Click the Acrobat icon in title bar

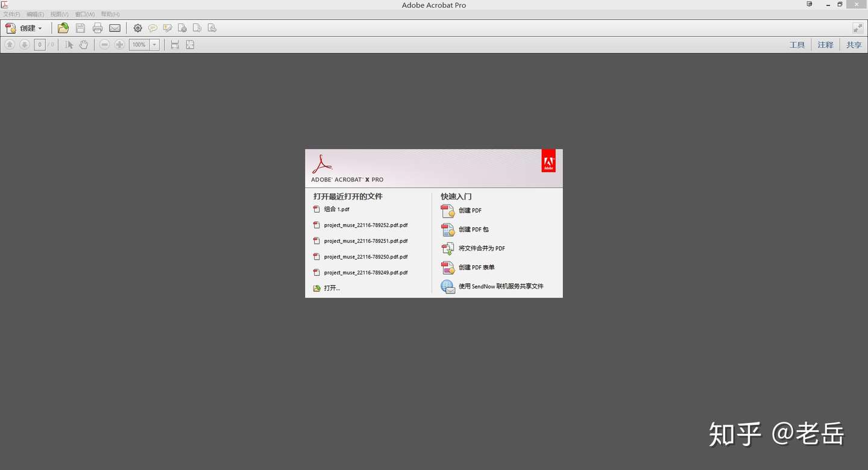pyautogui.click(x=4, y=5)
